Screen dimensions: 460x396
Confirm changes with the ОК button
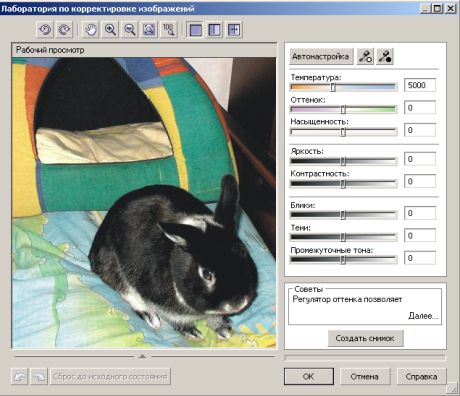(x=309, y=376)
